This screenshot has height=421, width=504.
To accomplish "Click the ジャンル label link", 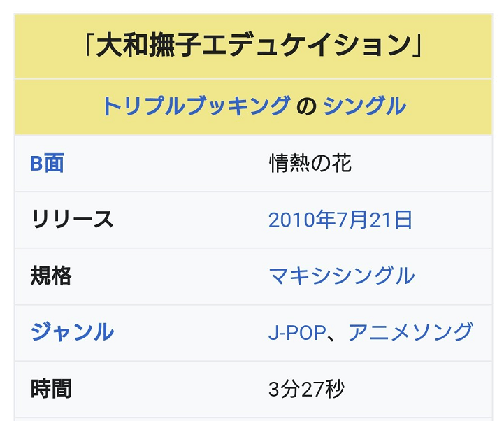I will (x=72, y=332).
